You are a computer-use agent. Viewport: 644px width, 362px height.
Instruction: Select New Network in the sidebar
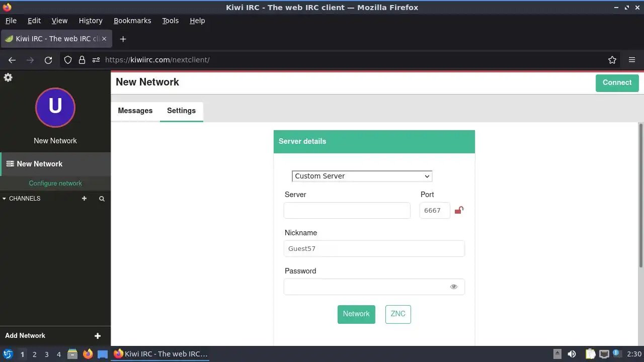pyautogui.click(x=55, y=164)
